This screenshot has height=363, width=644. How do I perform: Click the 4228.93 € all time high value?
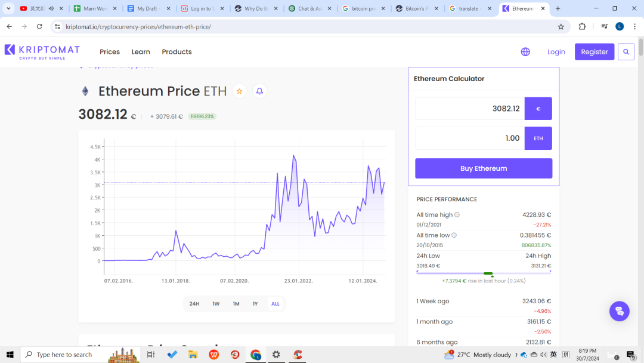[537, 214]
